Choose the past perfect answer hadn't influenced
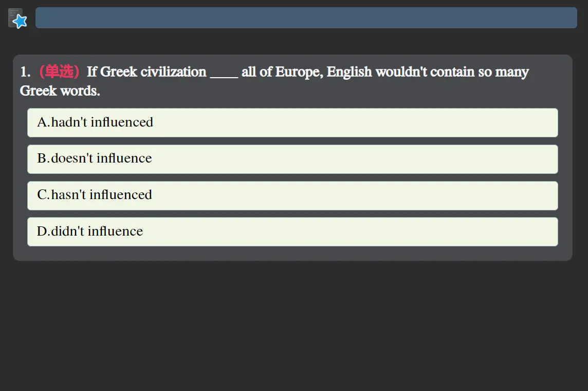The width and height of the screenshot is (588, 391). (95, 122)
